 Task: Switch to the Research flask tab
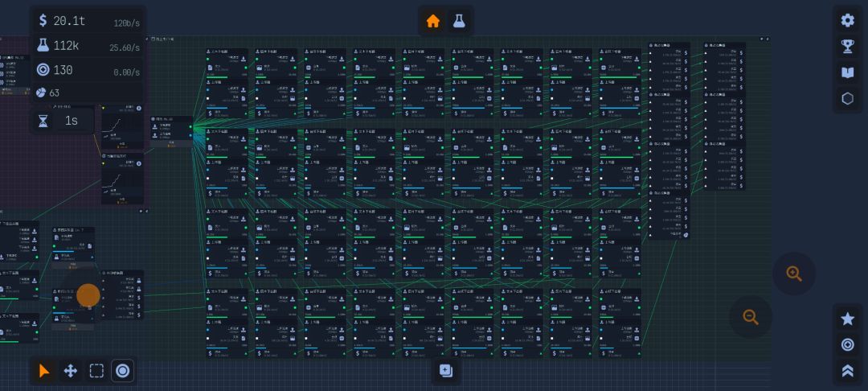(x=459, y=22)
